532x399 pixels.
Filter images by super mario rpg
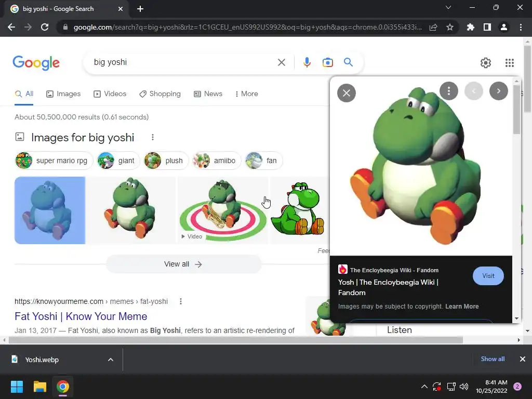tap(54, 161)
